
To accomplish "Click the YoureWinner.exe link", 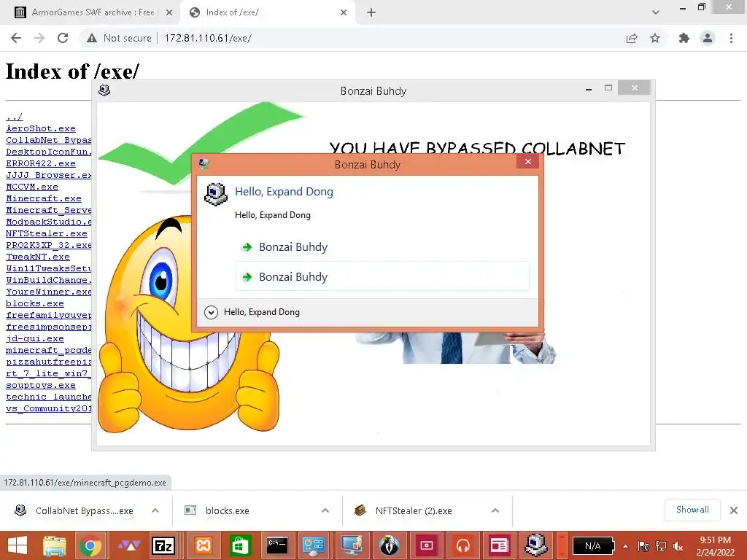I will (49, 292).
